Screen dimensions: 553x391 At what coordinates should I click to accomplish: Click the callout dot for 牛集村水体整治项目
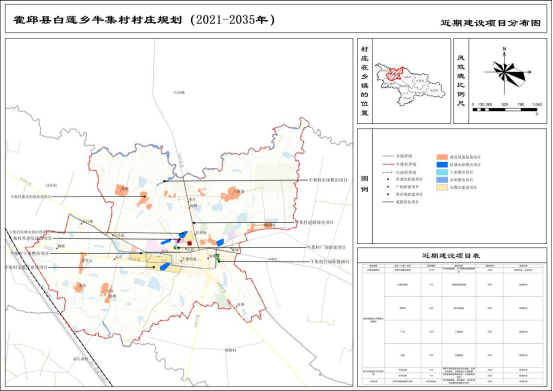(164, 181)
